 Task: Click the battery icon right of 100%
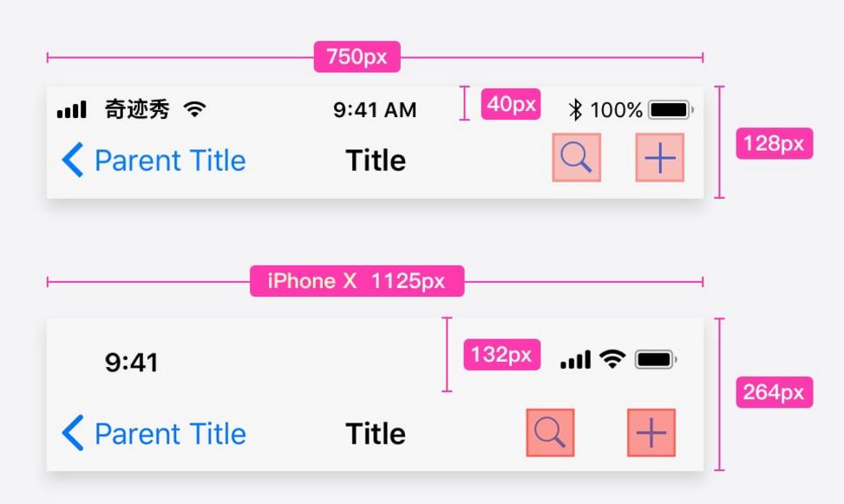coord(671,110)
